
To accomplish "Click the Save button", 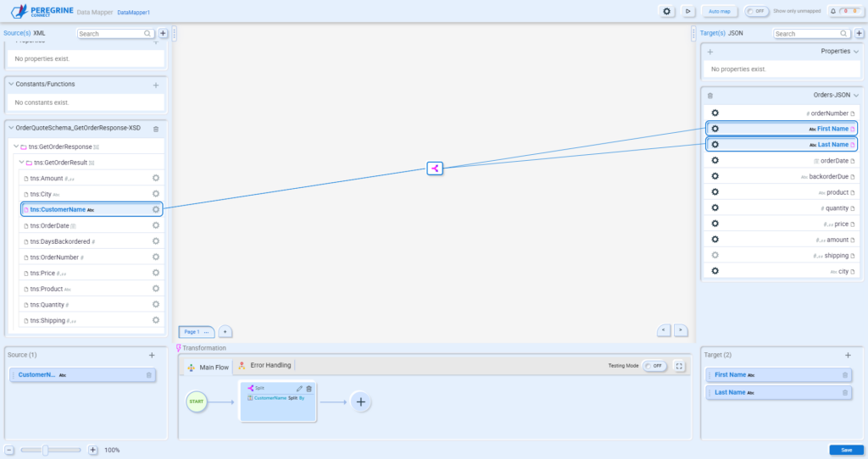I will pyautogui.click(x=846, y=450).
